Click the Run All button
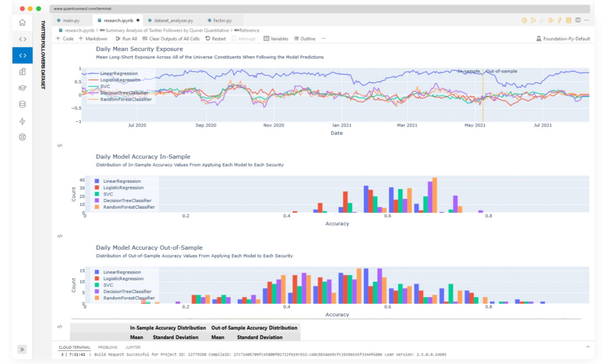 pos(126,39)
